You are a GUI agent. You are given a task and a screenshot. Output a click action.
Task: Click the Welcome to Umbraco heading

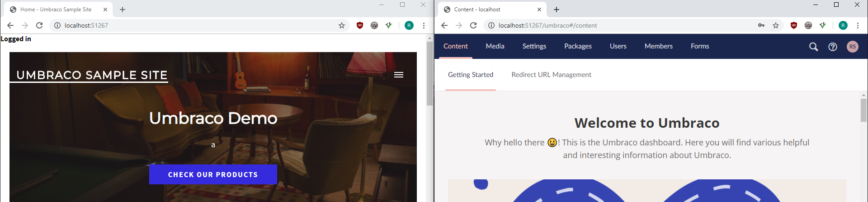pos(647,123)
